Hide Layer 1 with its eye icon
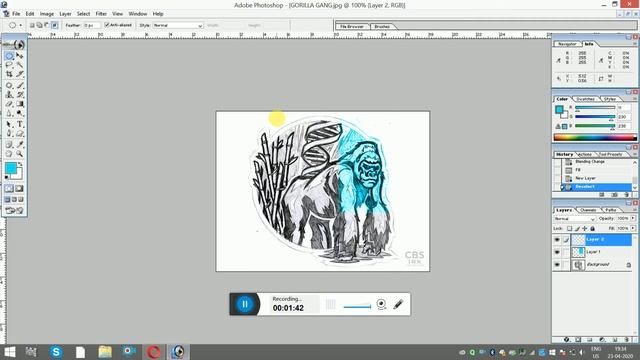 tap(557, 252)
